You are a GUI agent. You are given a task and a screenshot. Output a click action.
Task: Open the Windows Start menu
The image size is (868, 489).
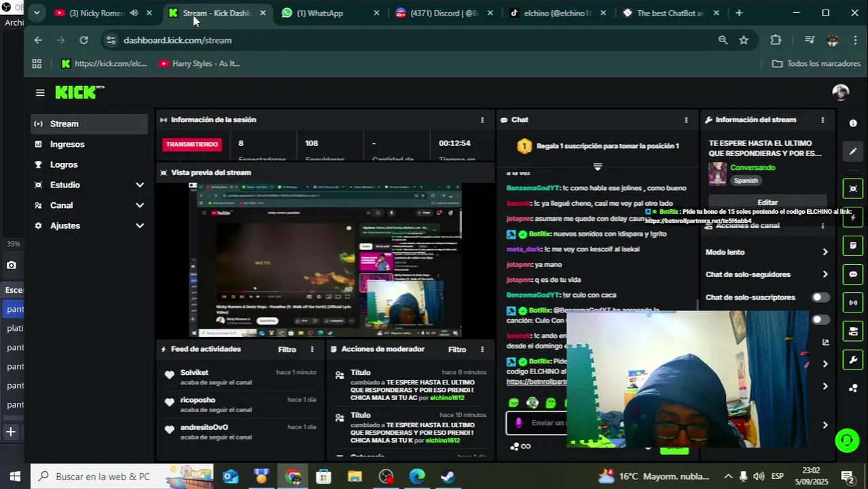click(x=15, y=477)
